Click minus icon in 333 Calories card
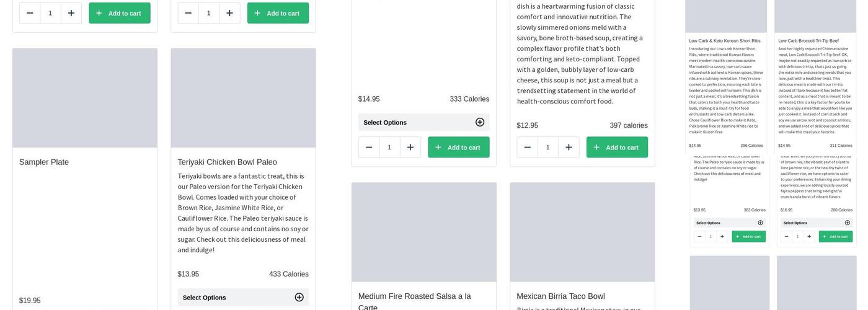The height and width of the screenshot is (310, 868). pyautogui.click(x=369, y=148)
